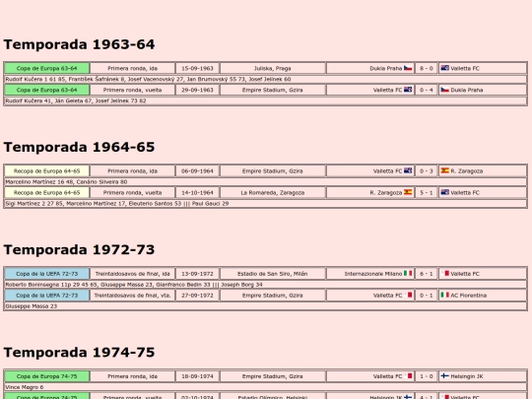
Task: Click Valletta FC flag in the 8 - 0 row
Action: (x=444, y=68)
